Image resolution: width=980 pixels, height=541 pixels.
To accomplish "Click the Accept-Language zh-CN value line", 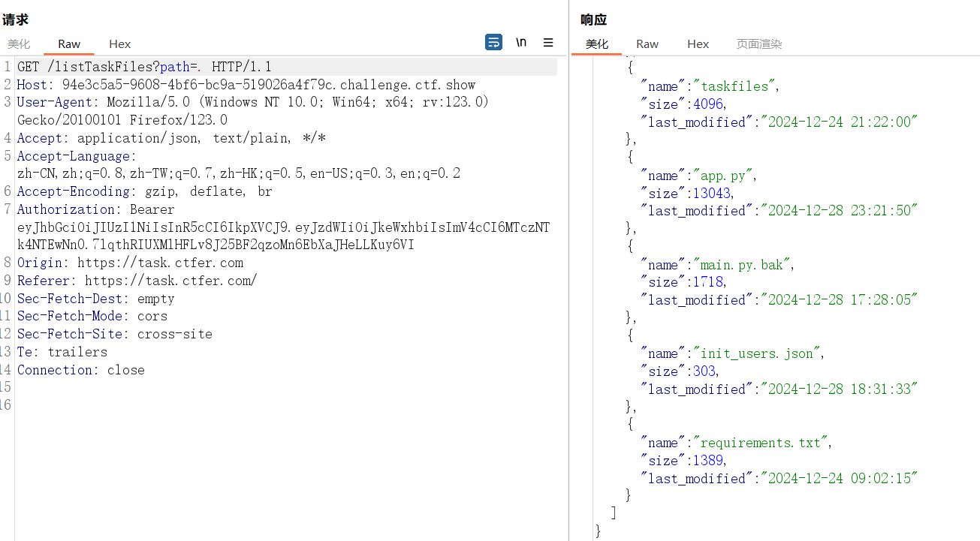I will (x=239, y=174).
